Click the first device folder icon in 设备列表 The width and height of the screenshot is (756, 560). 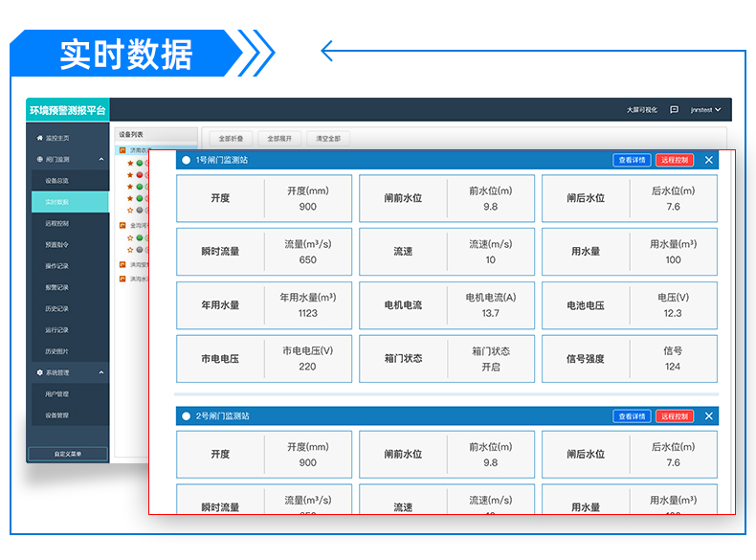(x=122, y=150)
